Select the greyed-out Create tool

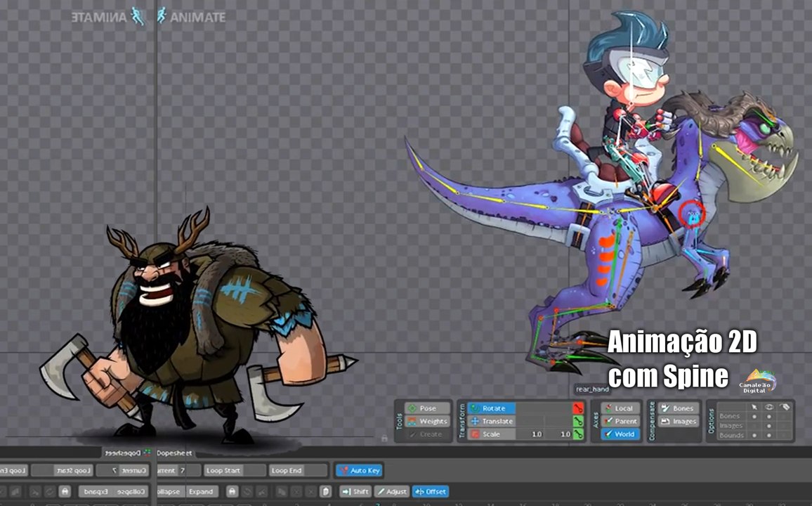click(x=426, y=434)
